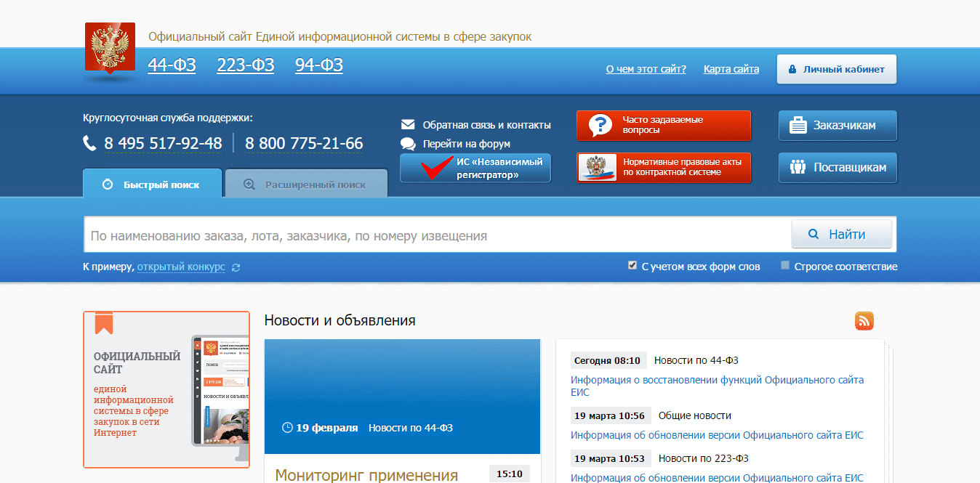Screen dimensions: 980x483
Task: Click into the main search input field
Action: pyautogui.click(x=436, y=235)
